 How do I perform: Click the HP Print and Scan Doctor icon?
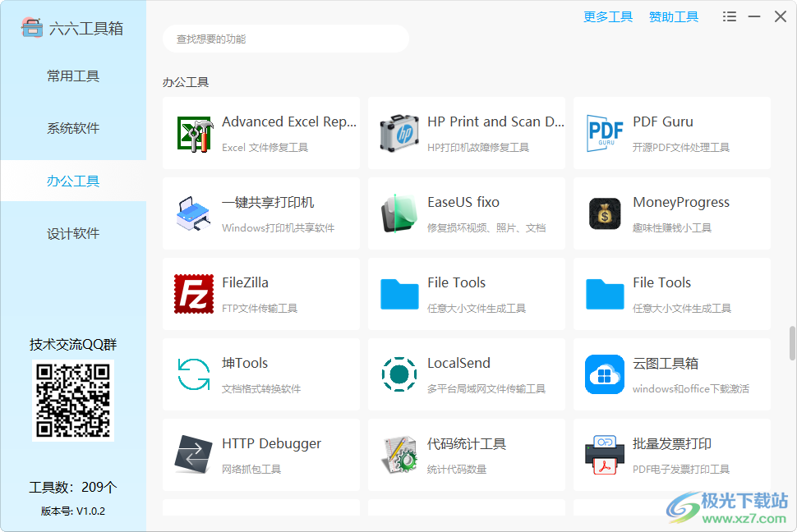(399, 134)
